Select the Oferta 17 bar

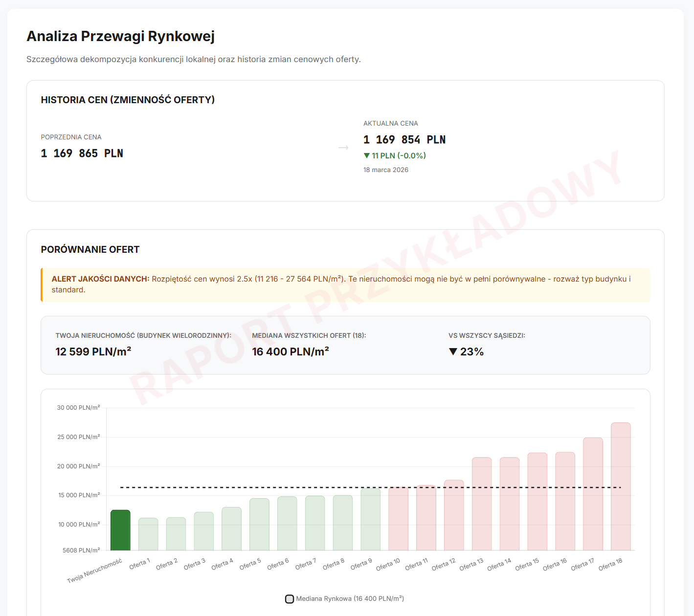pyautogui.click(x=593, y=494)
